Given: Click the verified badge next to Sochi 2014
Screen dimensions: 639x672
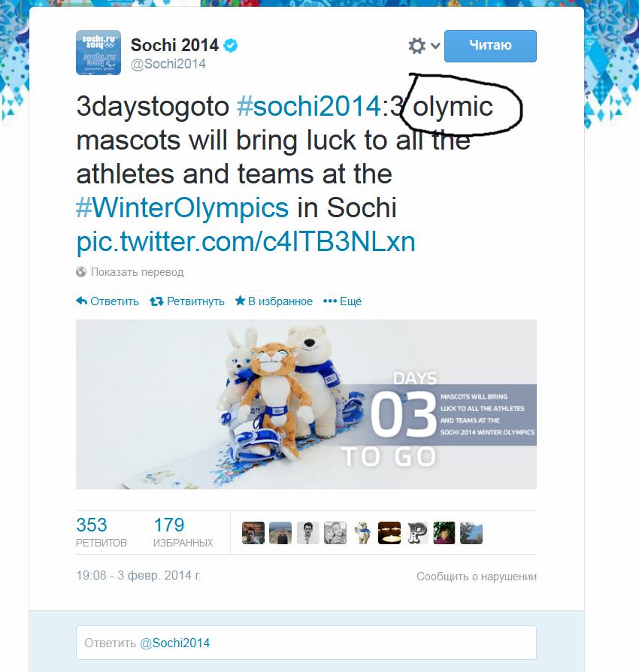Looking at the screenshot, I should click(x=231, y=45).
